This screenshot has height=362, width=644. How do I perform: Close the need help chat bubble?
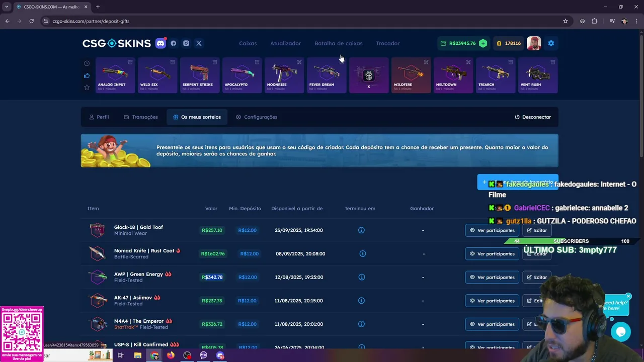[x=628, y=297]
